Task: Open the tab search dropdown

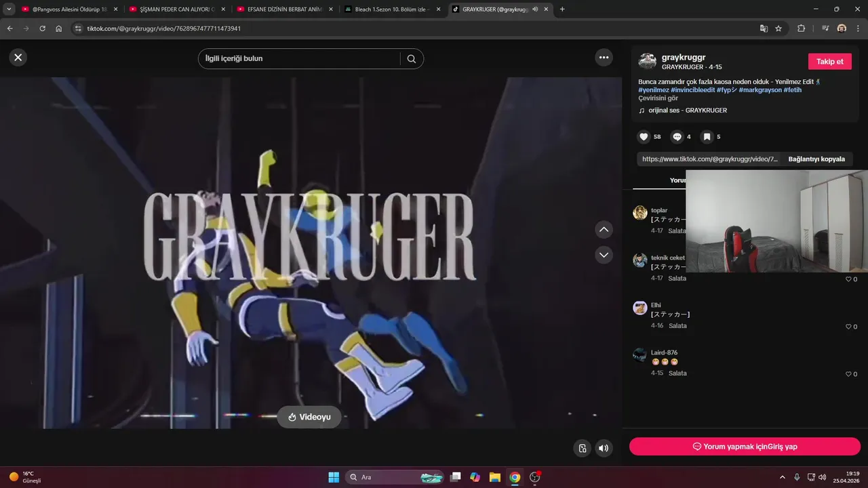Action: [x=9, y=9]
